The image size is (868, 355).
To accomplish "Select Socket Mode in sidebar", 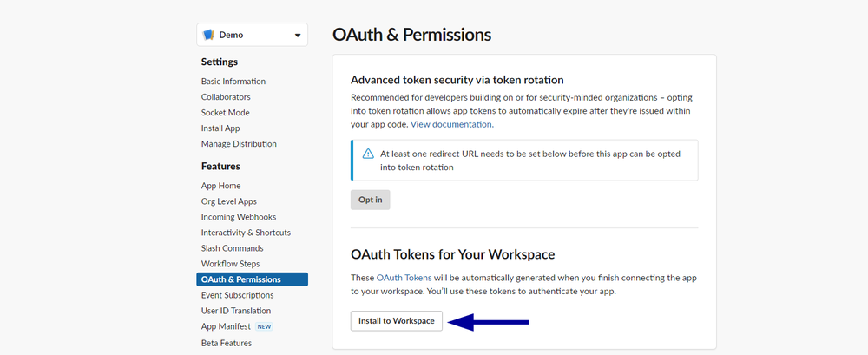I will [x=225, y=113].
